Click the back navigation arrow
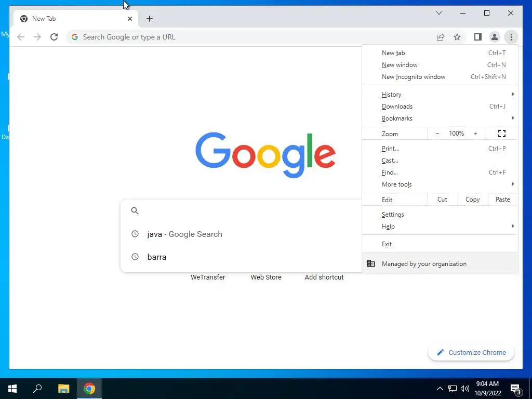This screenshot has height=399, width=532. coord(21,37)
